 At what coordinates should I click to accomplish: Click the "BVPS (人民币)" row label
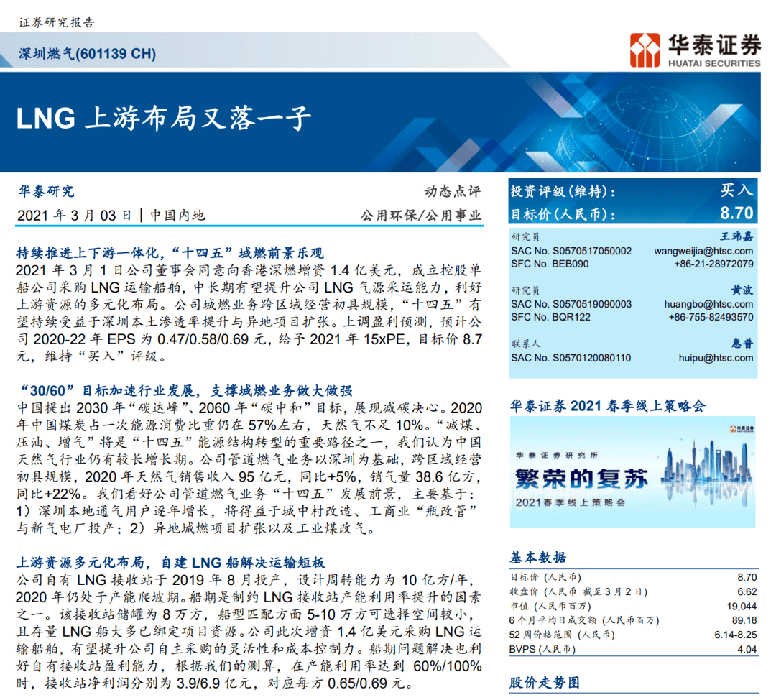pos(542,649)
